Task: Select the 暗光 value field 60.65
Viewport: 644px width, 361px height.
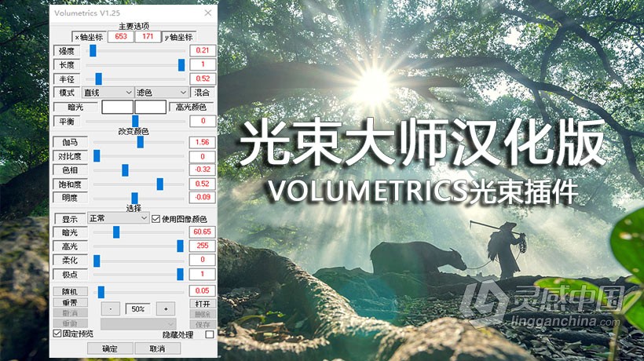Action: pyautogui.click(x=203, y=232)
